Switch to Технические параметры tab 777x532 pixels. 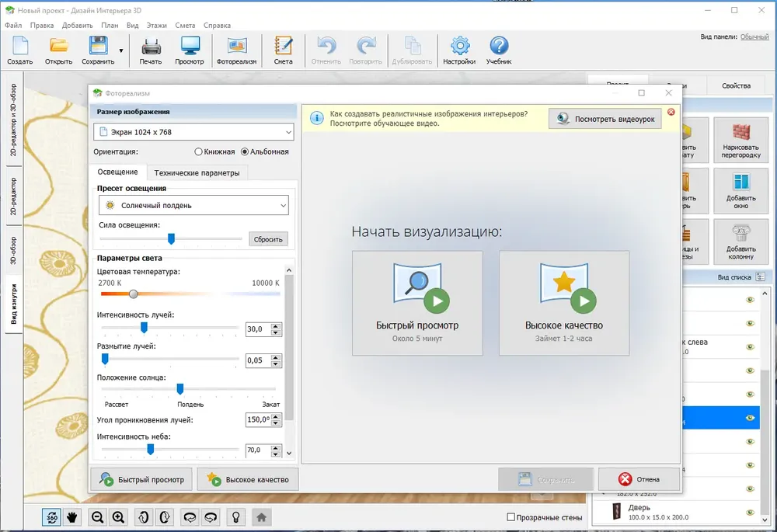pos(197,173)
